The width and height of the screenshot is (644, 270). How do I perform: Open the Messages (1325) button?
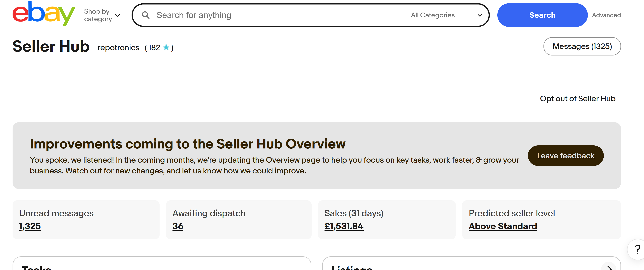[582, 46]
